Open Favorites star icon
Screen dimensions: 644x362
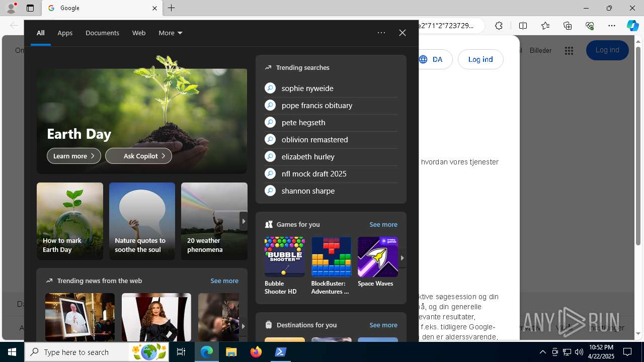(x=545, y=26)
